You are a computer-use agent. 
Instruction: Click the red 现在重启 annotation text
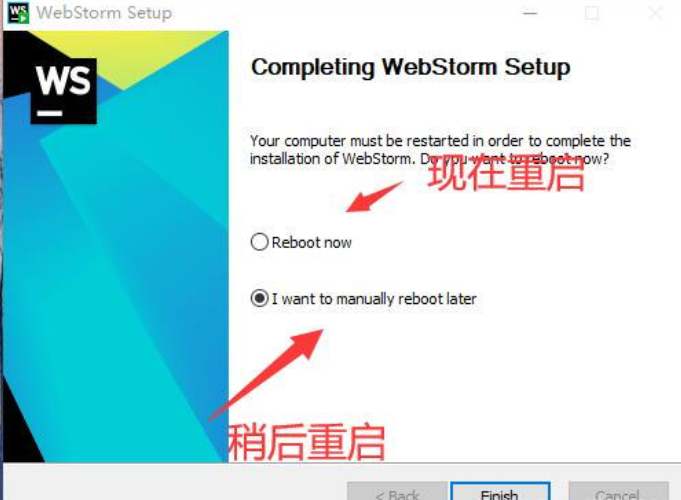click(x=506, y=173)
